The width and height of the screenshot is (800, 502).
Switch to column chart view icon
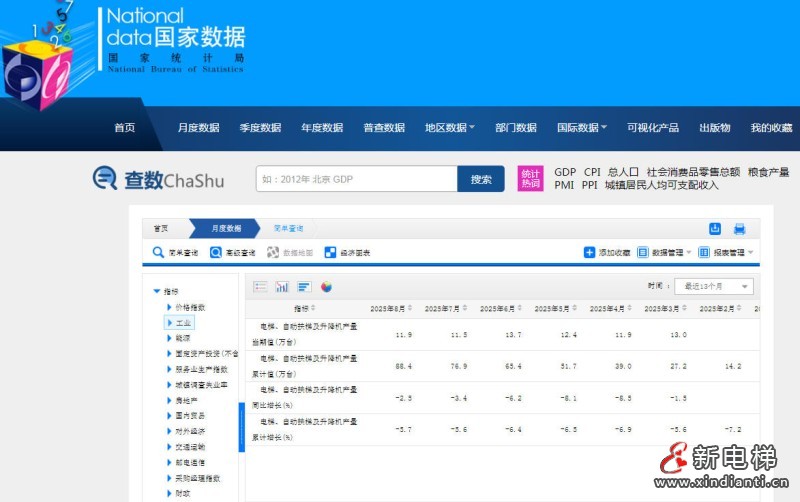pyautogui.click(x=282, y=287)
